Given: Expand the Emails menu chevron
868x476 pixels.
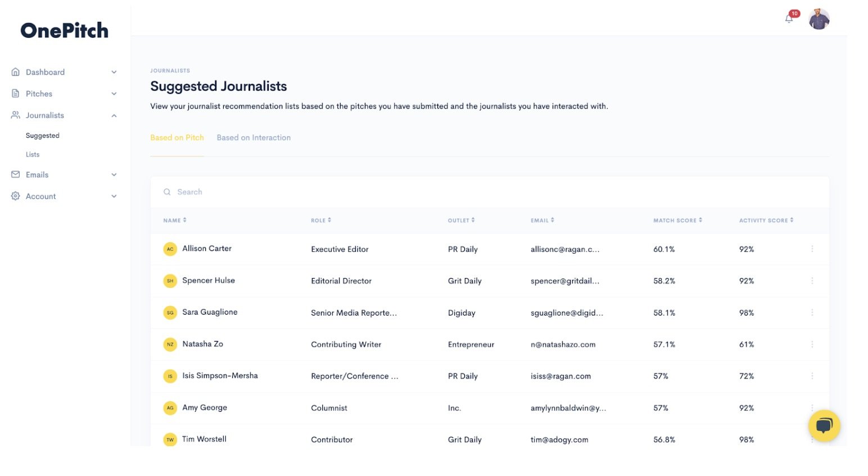Looking at the screenshot, I should pos(114,174).
